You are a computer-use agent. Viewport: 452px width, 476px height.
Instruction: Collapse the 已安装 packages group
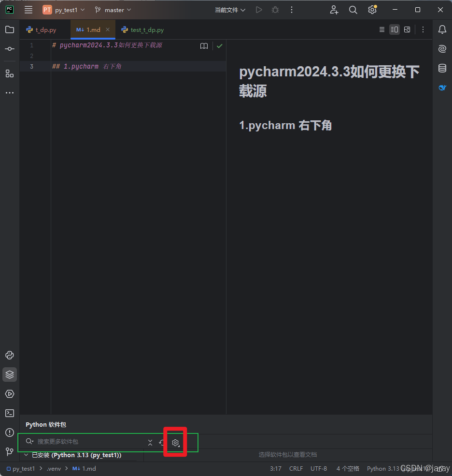pos(26,455)
